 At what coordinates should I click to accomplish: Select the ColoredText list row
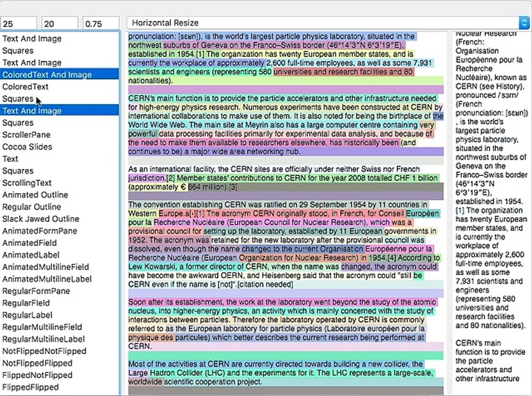(x=60, y=86)
